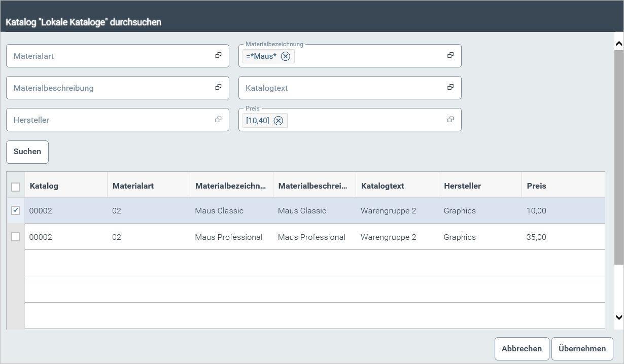Open value help icon for Hersteller field
Screen dimensions: 624x364
point(218,119)
